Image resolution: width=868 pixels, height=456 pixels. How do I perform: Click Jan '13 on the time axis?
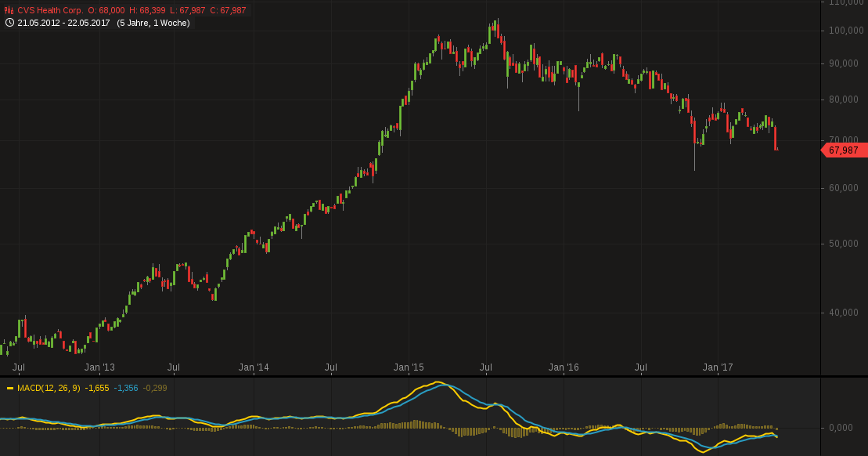(x=99, y=367)
